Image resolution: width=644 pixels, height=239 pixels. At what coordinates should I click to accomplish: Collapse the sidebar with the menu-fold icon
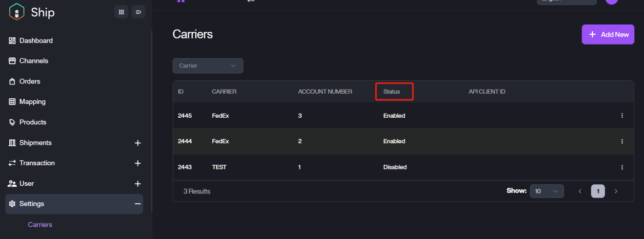pos(138,12)
